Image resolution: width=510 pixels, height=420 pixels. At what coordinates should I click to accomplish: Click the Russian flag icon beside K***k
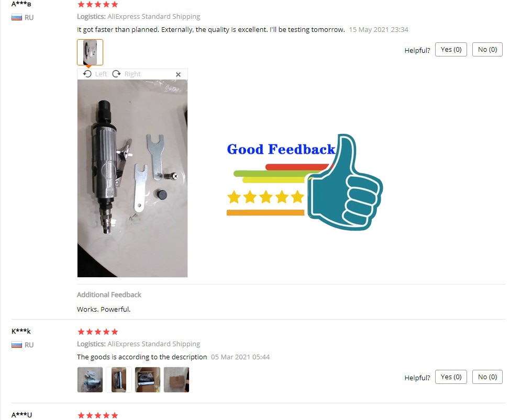coord(17,345)
